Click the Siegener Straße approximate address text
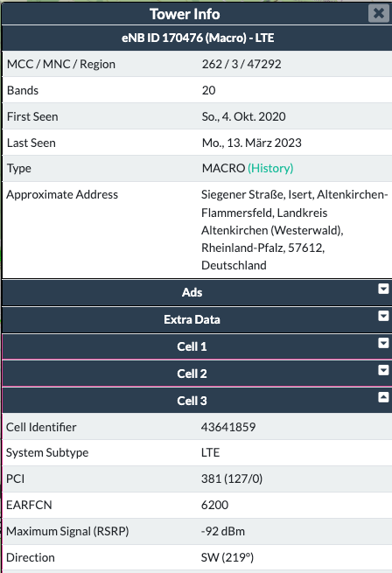This screenshot has height=573, width=392. click(294, 230)
